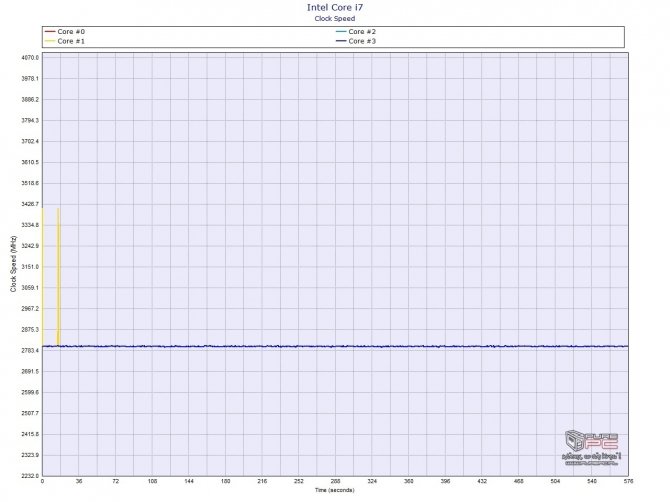Click the 252 tick on the time axis

[x=299, y=481]
